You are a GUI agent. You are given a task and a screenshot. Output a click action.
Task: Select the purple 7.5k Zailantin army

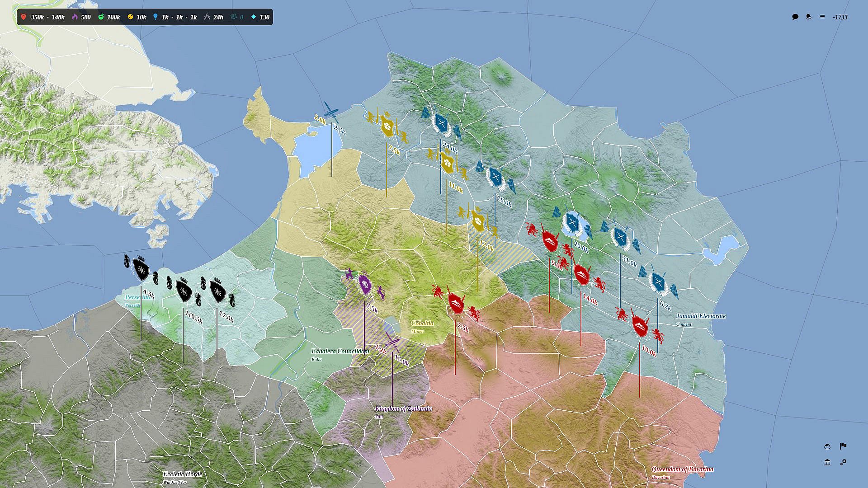[x=365, y=285]
